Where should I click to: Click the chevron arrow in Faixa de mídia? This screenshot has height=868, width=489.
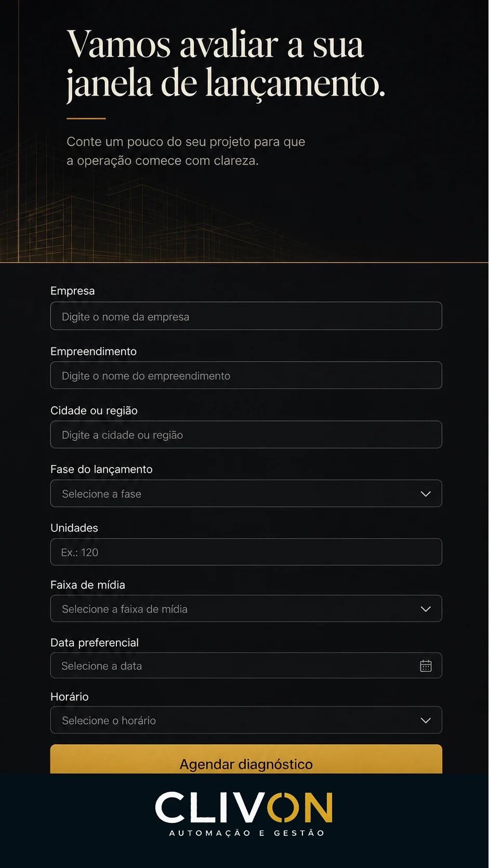[x=426, y=609]
